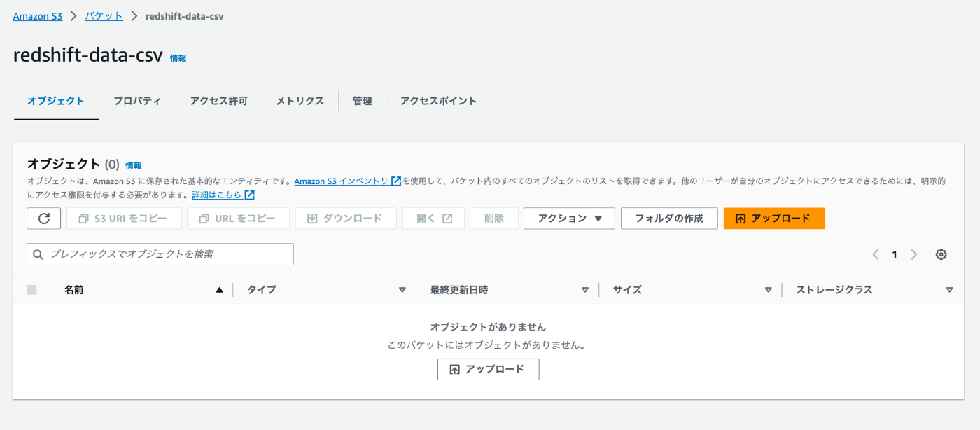Select the アクセスポイント tab
The image size is (980, 430).
click(x=438, y=101)
